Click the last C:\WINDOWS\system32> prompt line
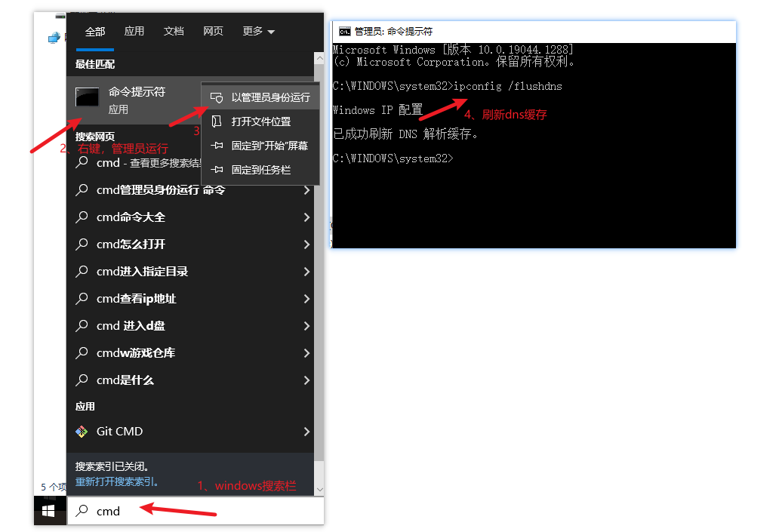The width and height of the screenshot is (779, 532). pyautogui.click(x=393, y=158)
